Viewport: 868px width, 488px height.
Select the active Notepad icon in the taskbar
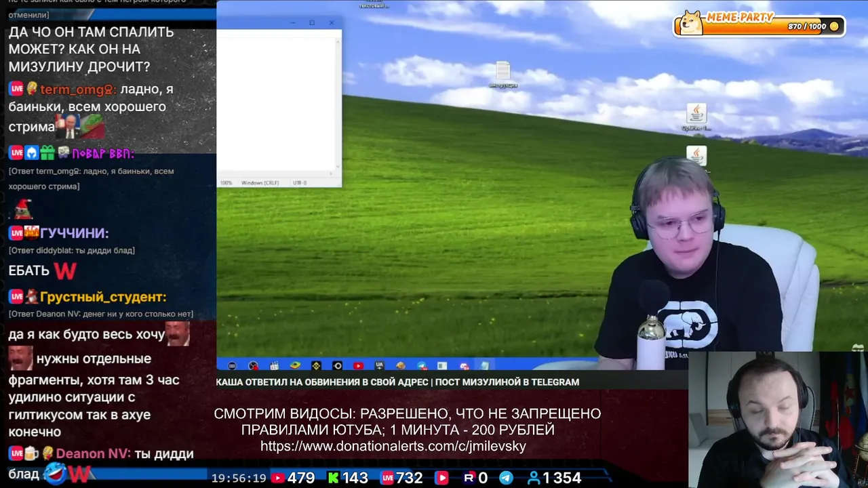(485, 366)
